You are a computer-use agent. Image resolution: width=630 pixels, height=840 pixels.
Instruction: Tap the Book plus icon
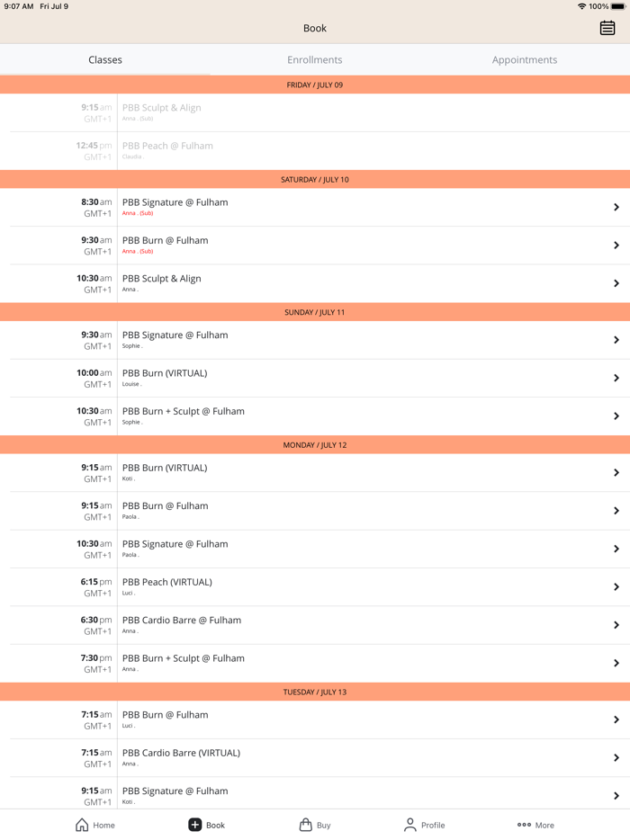(x=194, y=825)
